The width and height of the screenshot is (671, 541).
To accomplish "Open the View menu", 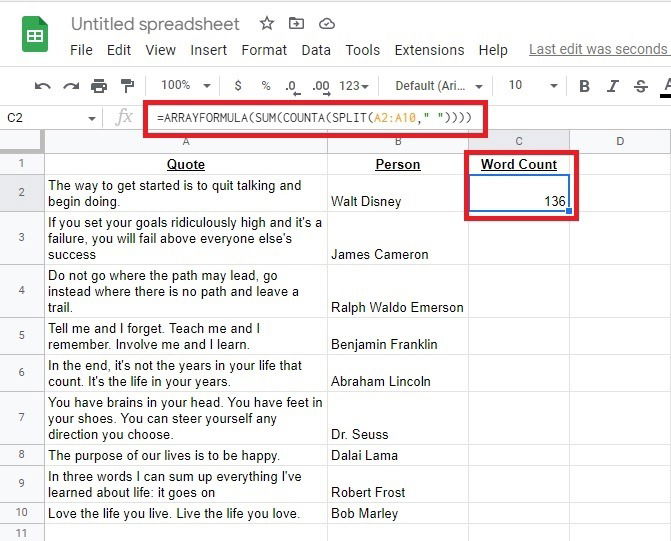I will point(160,50).
